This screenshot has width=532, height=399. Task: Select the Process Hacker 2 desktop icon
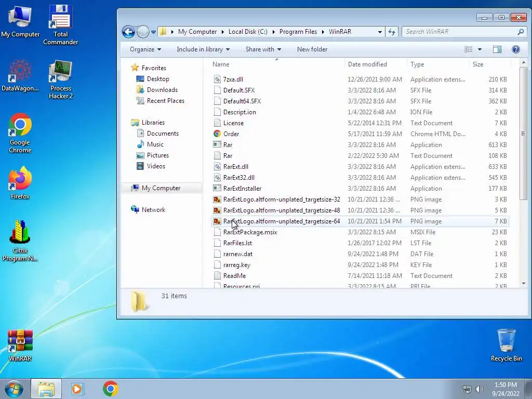(60, 79)
